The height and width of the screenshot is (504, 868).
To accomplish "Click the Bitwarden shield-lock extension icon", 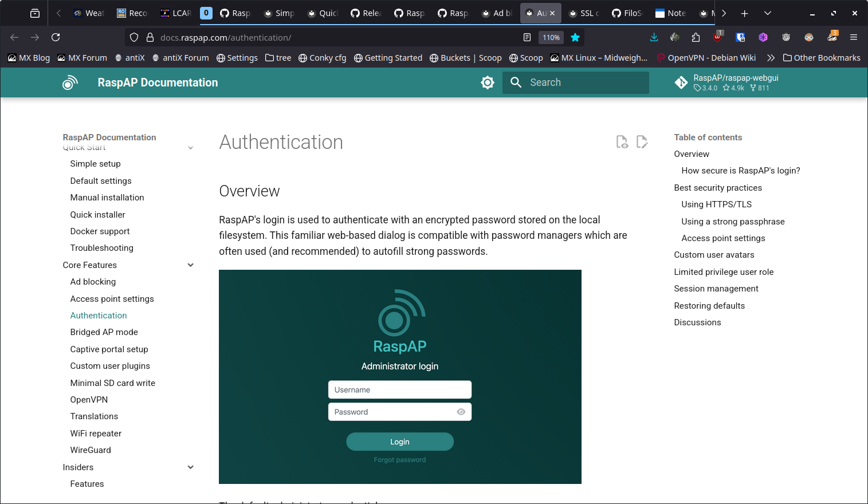I will (740, 37).
